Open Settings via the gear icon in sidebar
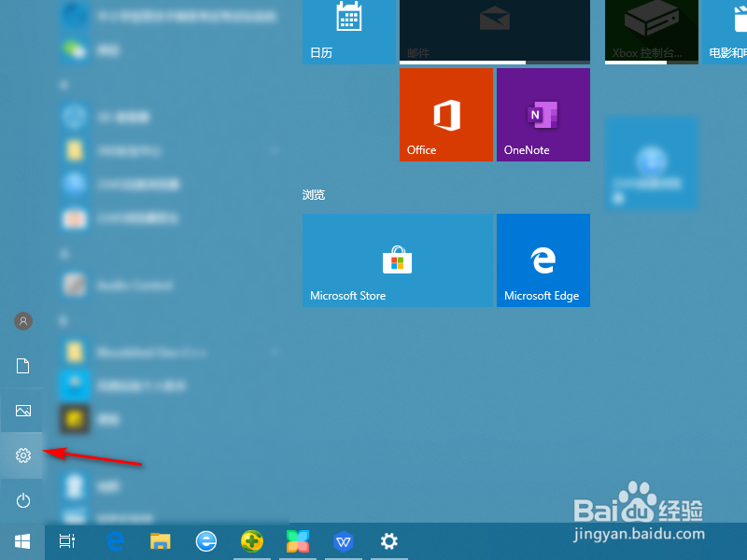This screenshot has height=560, width=747. [x=21, y=455]
